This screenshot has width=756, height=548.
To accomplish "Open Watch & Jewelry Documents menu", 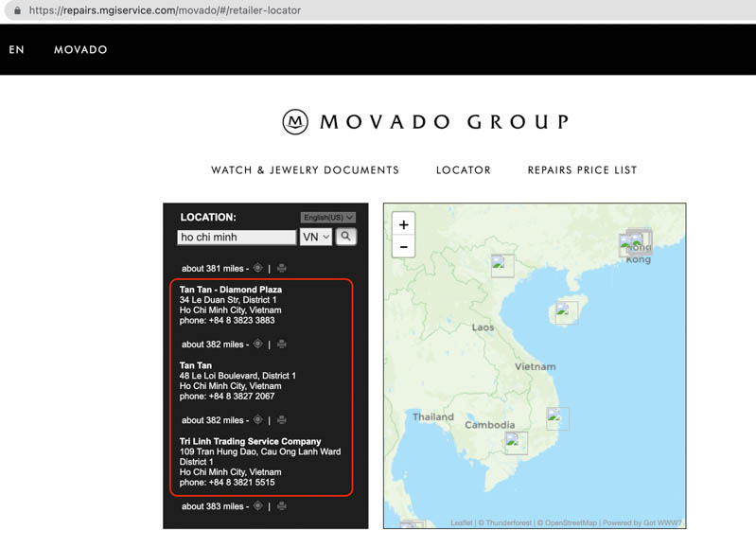I will pos(305,170).
